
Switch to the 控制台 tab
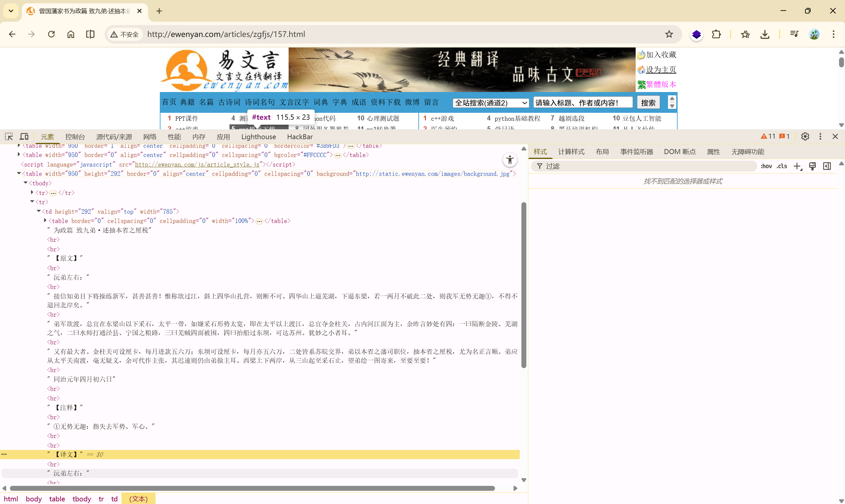click(x=75, y=137)
